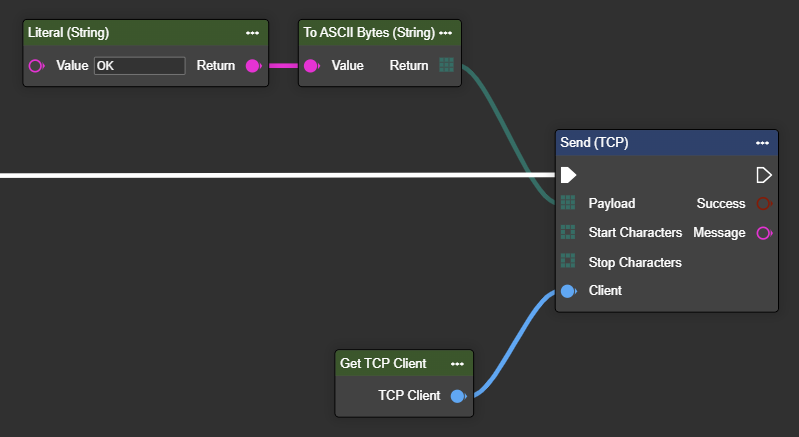Image resolution: width=799 pixels, height=437 pixels.
Task: Click the Start Characters array pin
Action: pyautogui.click(x=568, y=232)
